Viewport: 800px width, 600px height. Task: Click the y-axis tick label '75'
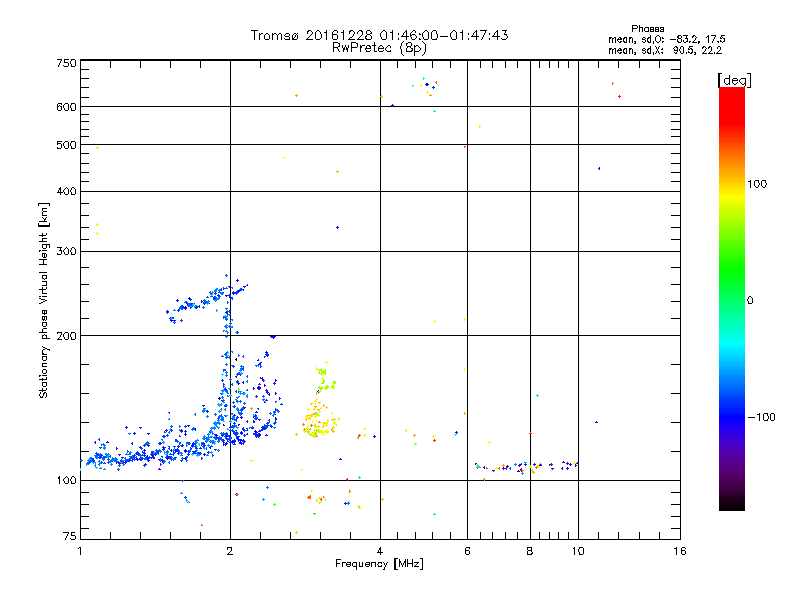[x=70, y=536]
